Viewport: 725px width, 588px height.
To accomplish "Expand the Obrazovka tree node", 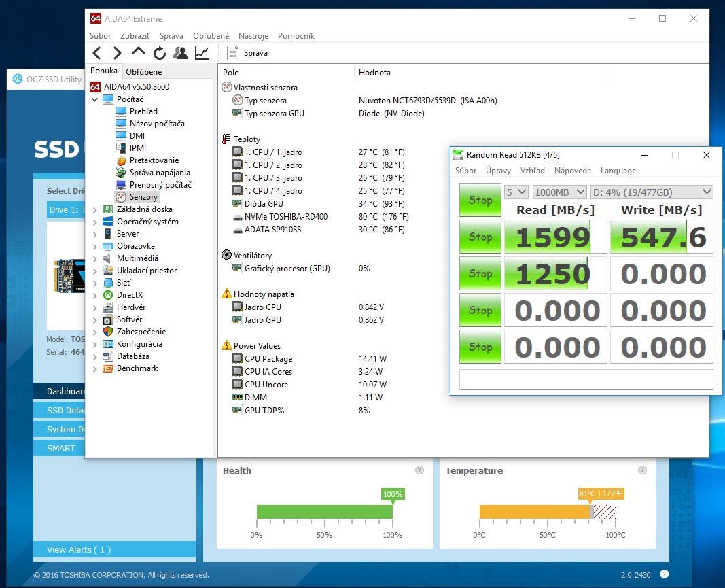I will pyautogui.click(x=94, y=246).
